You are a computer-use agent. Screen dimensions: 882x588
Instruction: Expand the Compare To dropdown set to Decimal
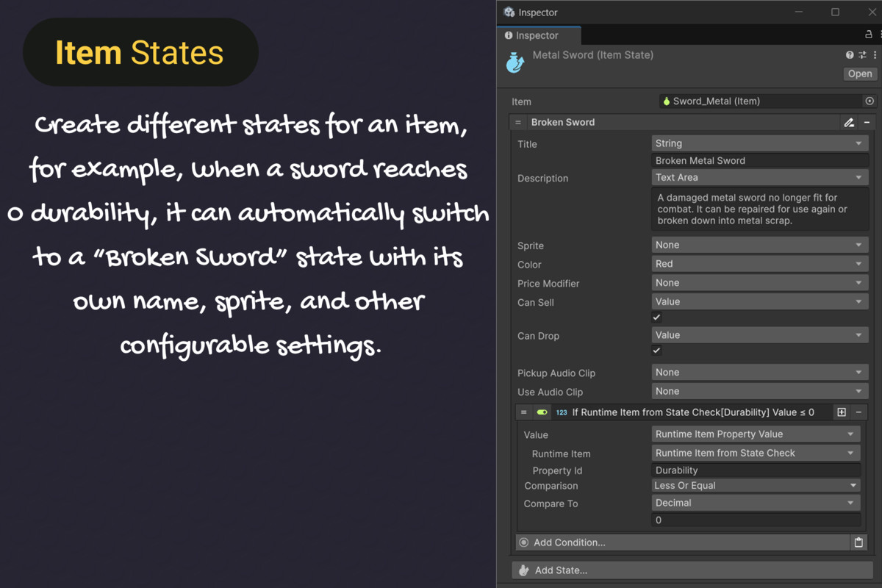pos(755,503)
